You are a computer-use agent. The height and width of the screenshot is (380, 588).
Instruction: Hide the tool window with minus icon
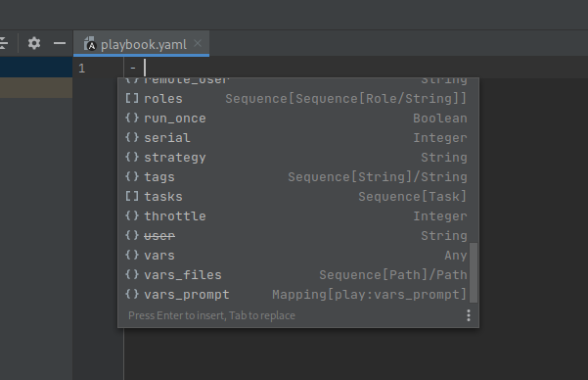point(60,43)
